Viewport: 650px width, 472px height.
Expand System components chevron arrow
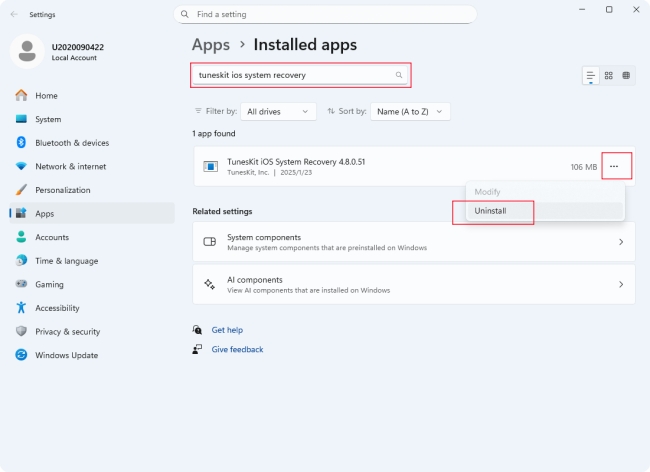(x=621, y=242)
